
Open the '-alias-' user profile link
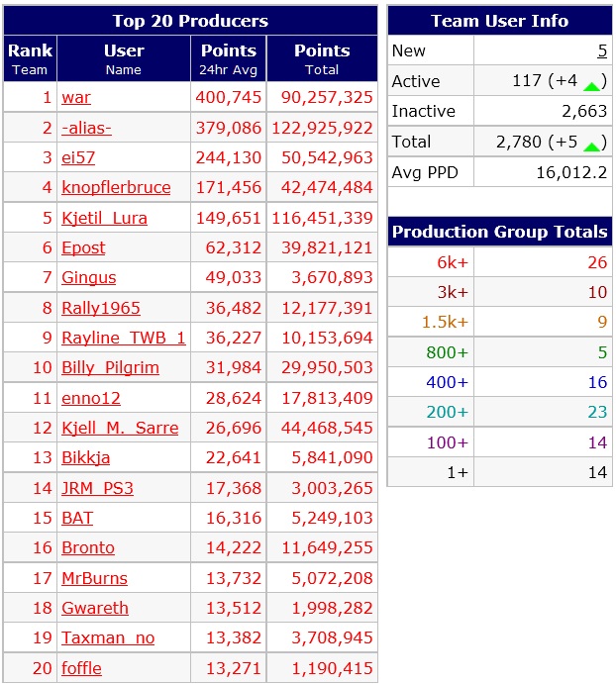pyautogui.click(x=86, y=128)
